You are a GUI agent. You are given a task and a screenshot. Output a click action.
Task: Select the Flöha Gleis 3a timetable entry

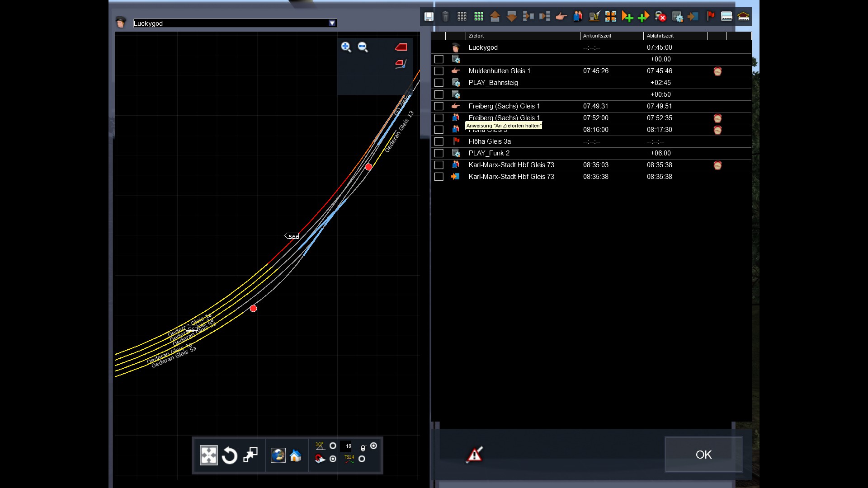click(x=490, y=141)
